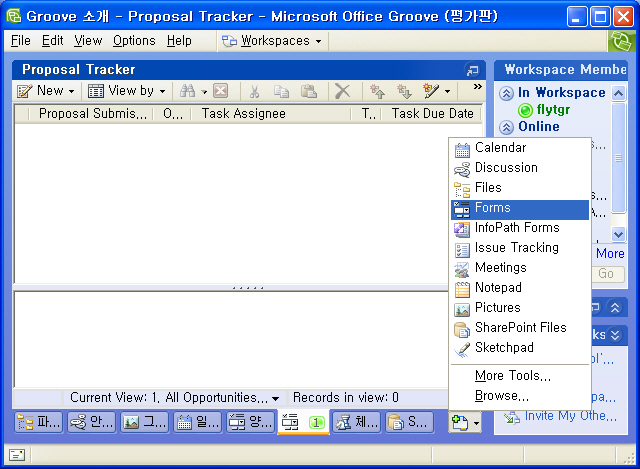Open the View menu
Image resolution: width=640 pixels, height=469 pixels.
point(88,41)
